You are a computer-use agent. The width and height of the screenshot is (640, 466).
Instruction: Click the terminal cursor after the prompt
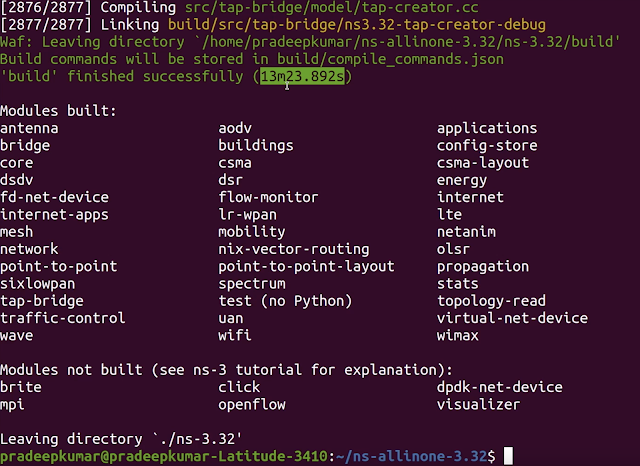pyautogui.click(x=508, y=456)
